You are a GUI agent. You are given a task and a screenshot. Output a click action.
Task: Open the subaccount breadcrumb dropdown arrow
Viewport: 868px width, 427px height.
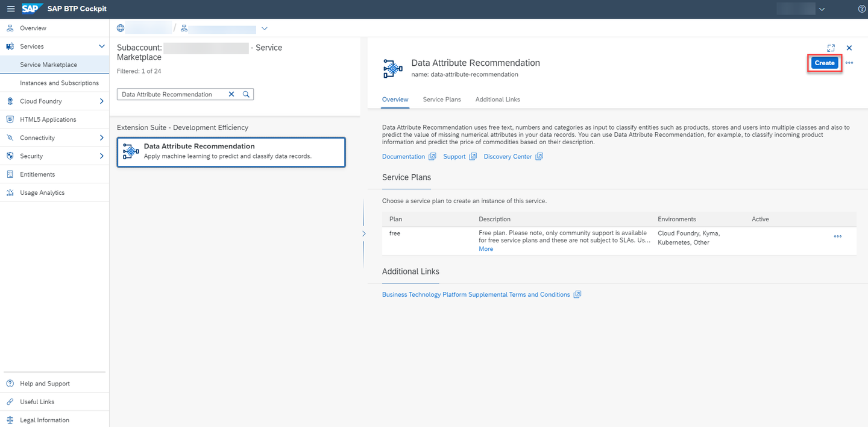click(x=265, y=28)
